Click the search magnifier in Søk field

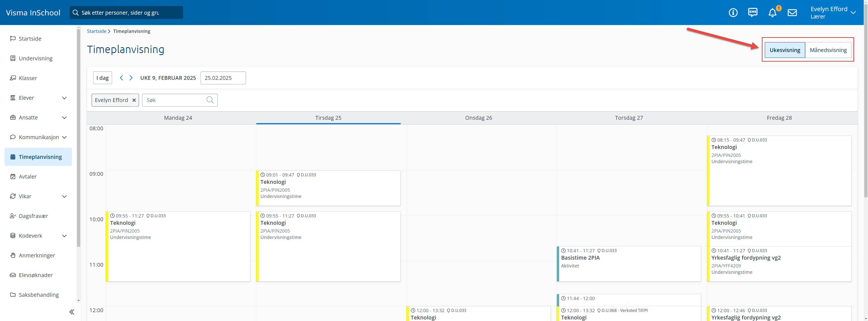[210, 100]
